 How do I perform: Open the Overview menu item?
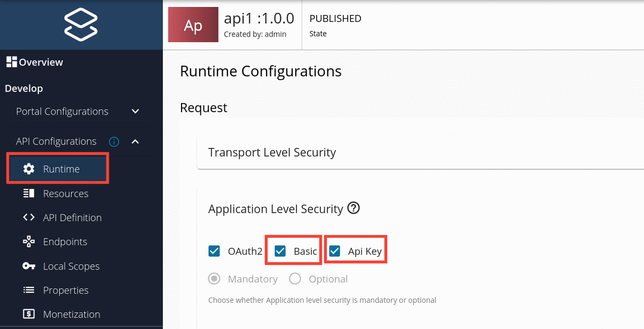(x=41, y=62)
